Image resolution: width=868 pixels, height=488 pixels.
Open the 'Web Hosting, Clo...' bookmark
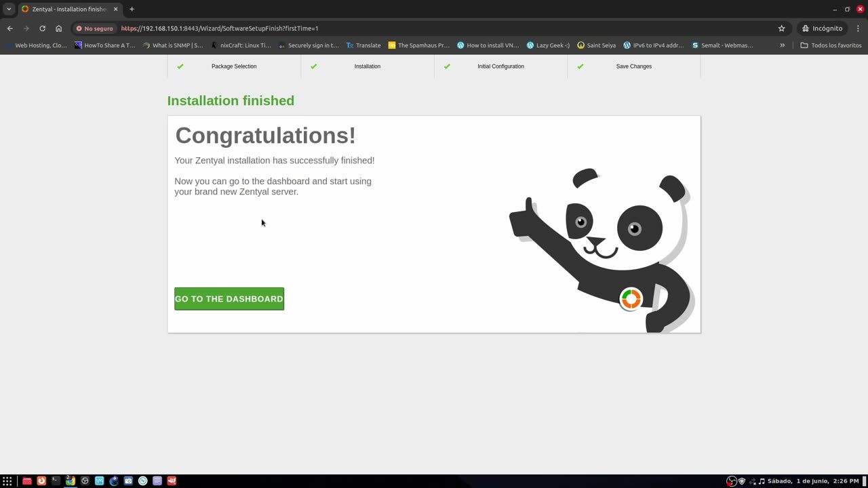(36, 45)
